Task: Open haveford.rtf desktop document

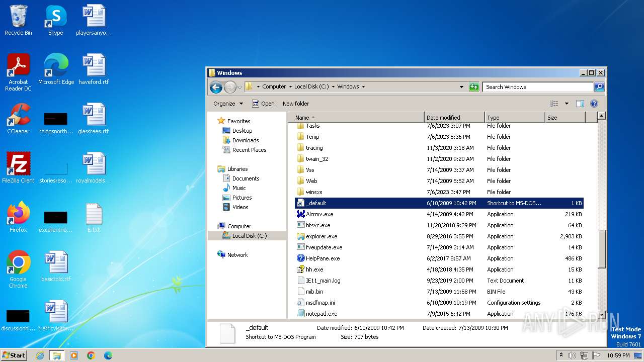Action: click(94, 70)
